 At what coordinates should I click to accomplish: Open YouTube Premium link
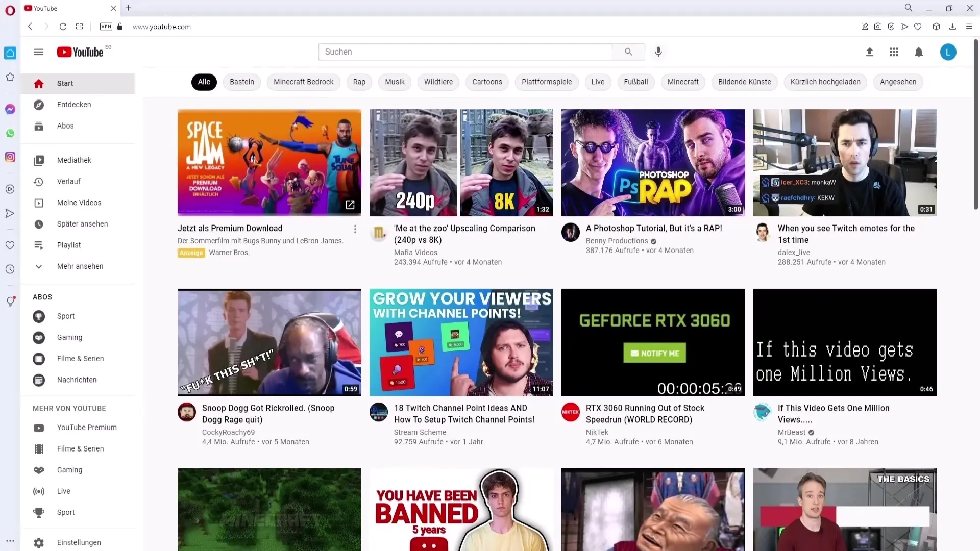pyautogui.click(x=78, y=428)
